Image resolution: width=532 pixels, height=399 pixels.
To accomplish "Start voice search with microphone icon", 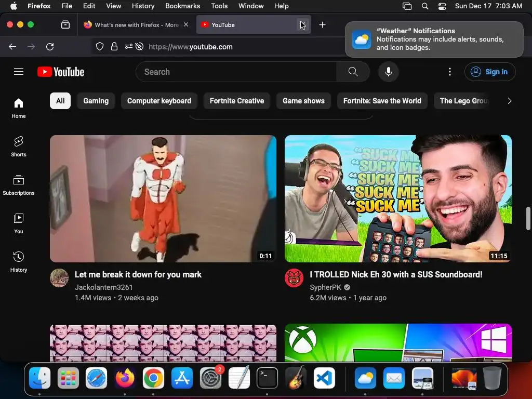I will [x=389, y=72].
